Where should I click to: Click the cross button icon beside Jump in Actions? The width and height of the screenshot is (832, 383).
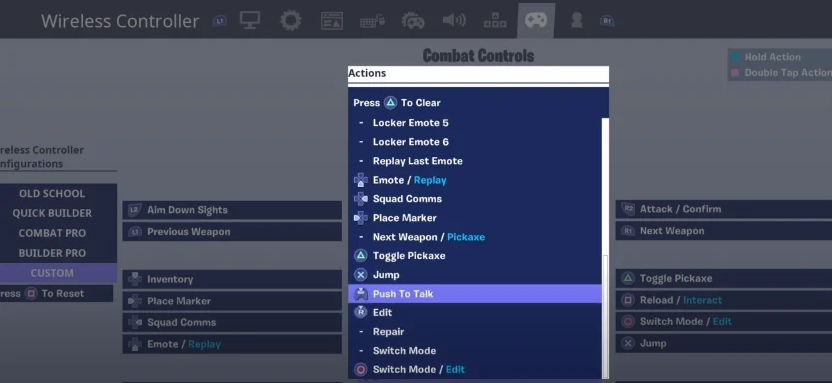click(x=361, y=275)
